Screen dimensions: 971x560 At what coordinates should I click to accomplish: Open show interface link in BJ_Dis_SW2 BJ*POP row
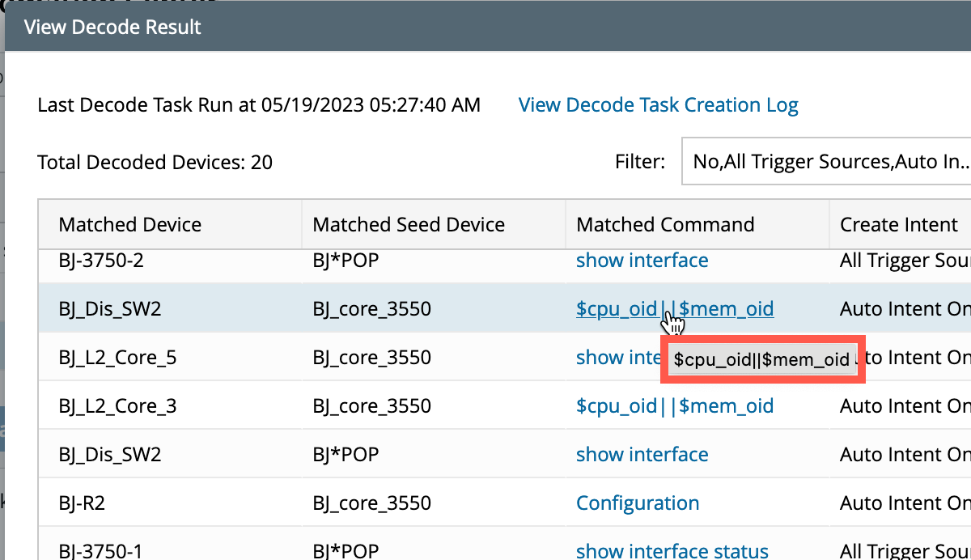click(642, 455)
